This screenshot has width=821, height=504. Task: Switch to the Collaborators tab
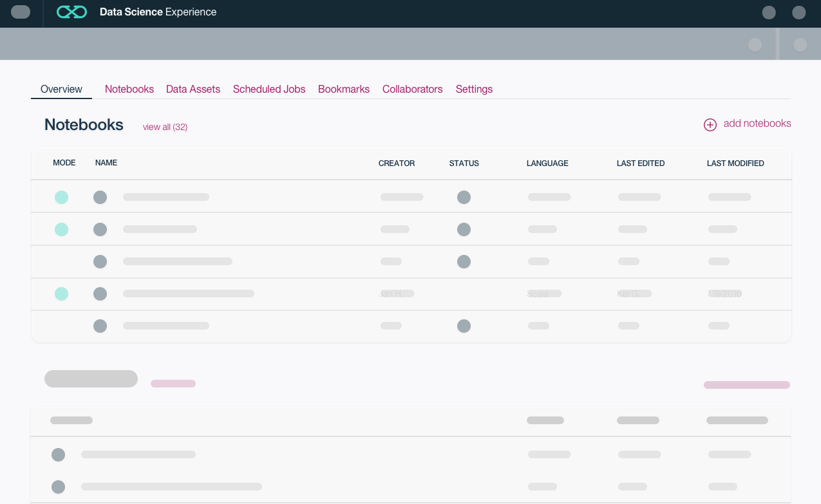(x=413, y=89)
